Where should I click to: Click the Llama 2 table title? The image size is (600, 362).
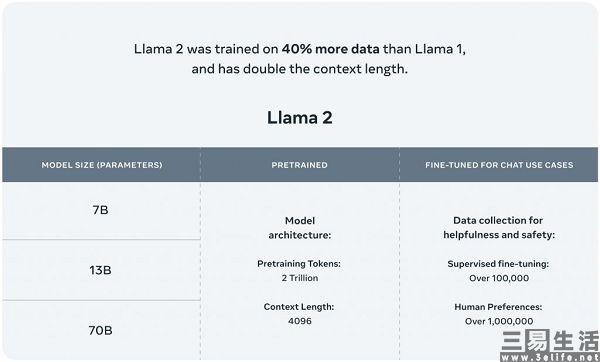click(x=300, y=117)
